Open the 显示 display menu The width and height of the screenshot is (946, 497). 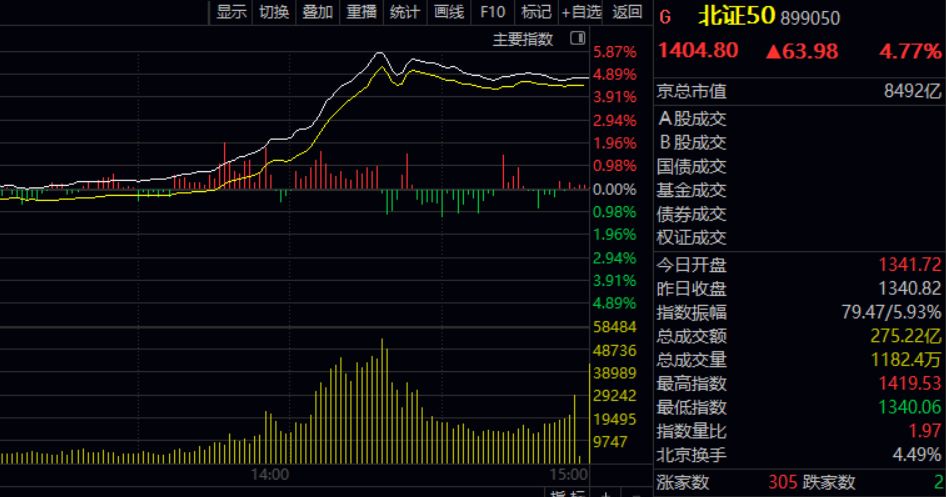point(231,12)
